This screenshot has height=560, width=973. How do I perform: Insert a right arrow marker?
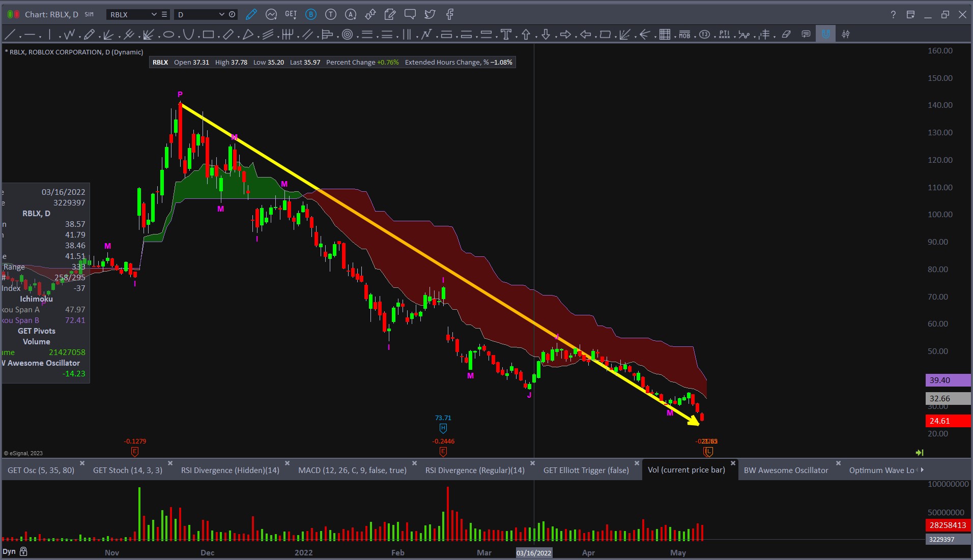point(565,35)
